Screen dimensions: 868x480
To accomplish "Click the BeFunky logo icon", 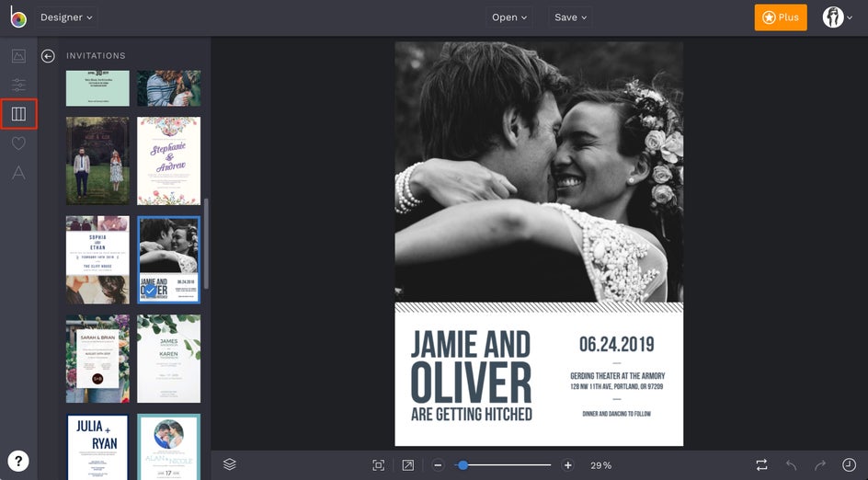I will click(18, 17).
